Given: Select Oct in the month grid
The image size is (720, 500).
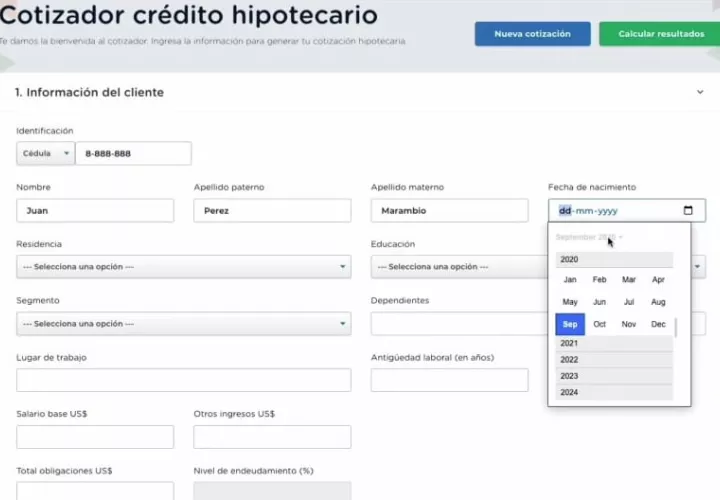Looking at the screenshot, I should click(x=599, y=324).
